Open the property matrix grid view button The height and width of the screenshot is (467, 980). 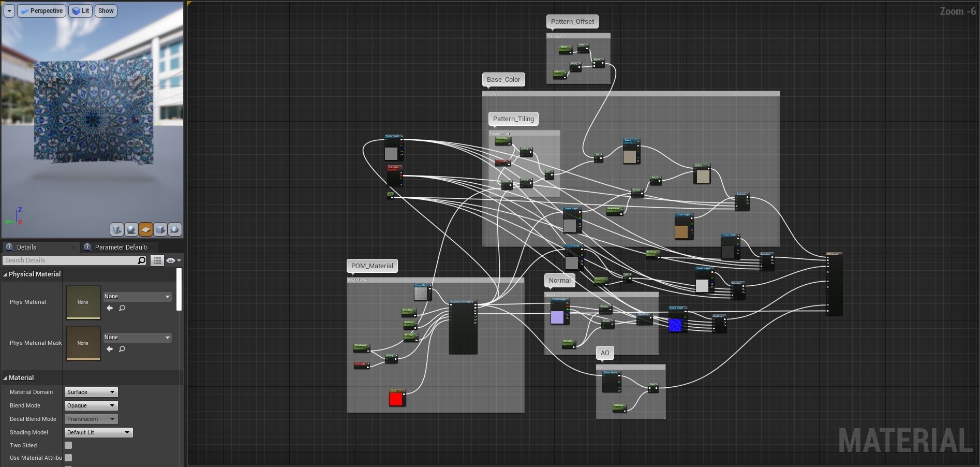pos(157,260)
